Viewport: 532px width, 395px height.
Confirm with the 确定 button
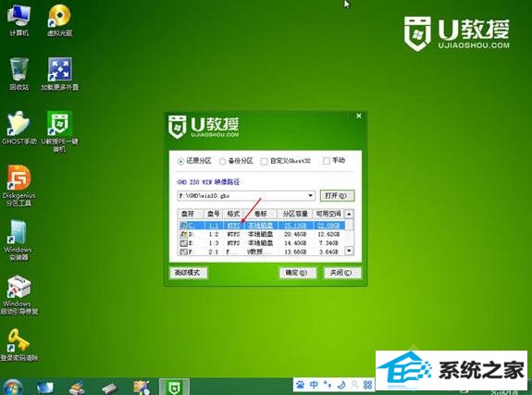pos(298,273)
